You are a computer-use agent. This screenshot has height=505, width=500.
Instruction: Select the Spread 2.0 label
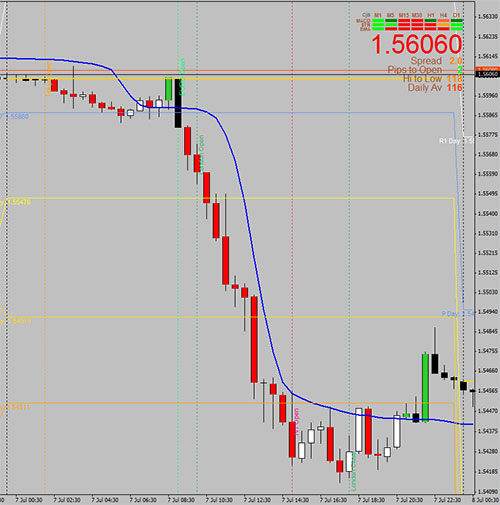click(x=436, y=61)
